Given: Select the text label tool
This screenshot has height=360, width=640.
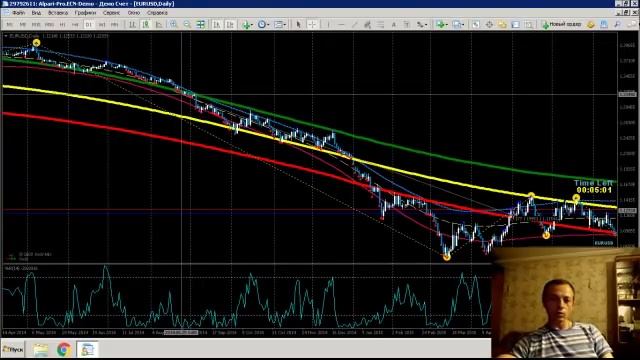Looking at the screenshot, I should tap(407, 24).
